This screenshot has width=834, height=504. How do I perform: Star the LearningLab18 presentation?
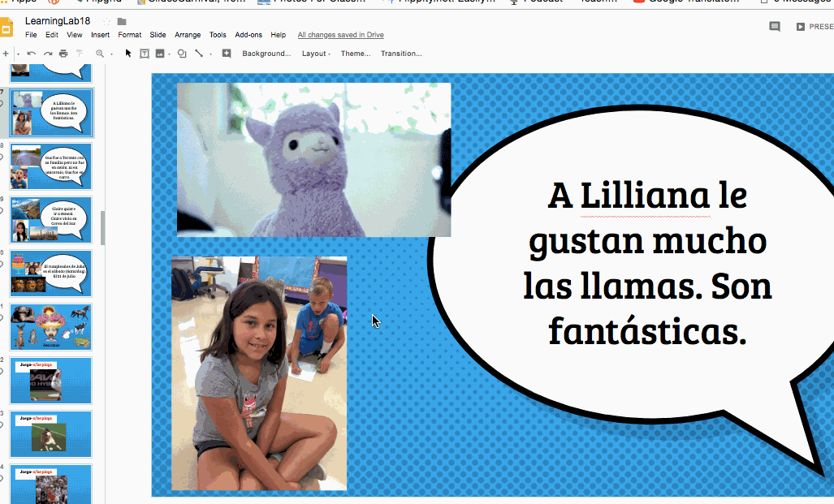click(x=106, y=21)
